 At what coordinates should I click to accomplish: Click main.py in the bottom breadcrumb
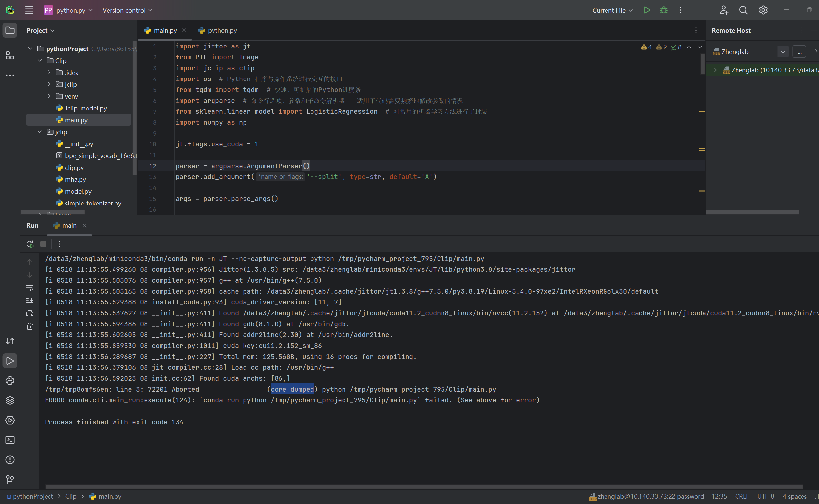(109, 496)
